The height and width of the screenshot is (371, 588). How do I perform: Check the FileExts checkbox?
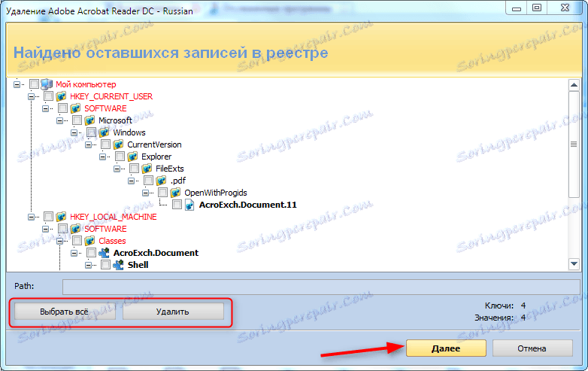click(134, 169)
